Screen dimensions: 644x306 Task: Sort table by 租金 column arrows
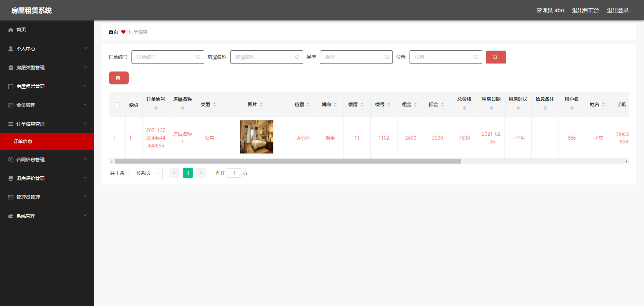click(x=416, y=104)
